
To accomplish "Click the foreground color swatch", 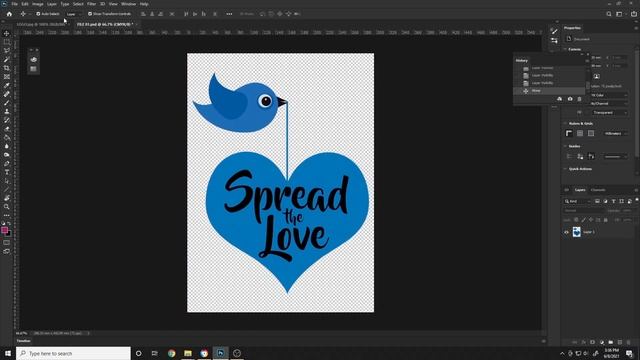I will click(x=4, y=230).
